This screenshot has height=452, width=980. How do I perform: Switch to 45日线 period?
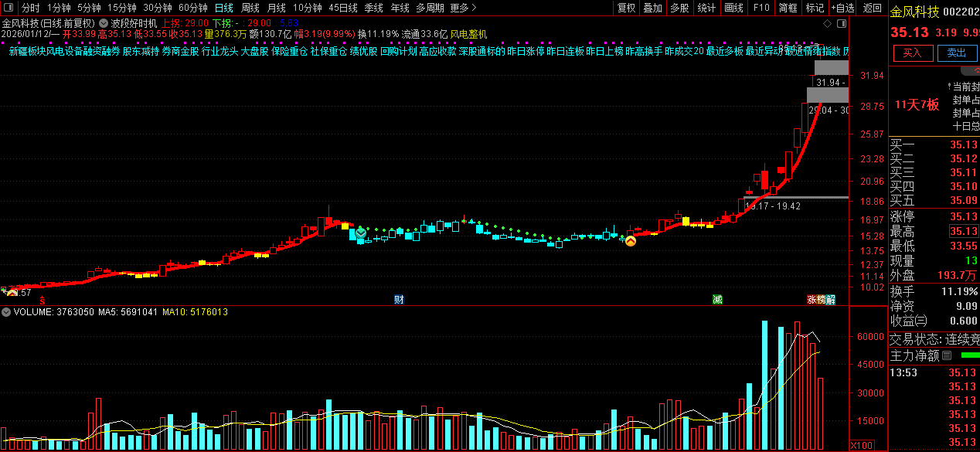click(x=342, y=8)
